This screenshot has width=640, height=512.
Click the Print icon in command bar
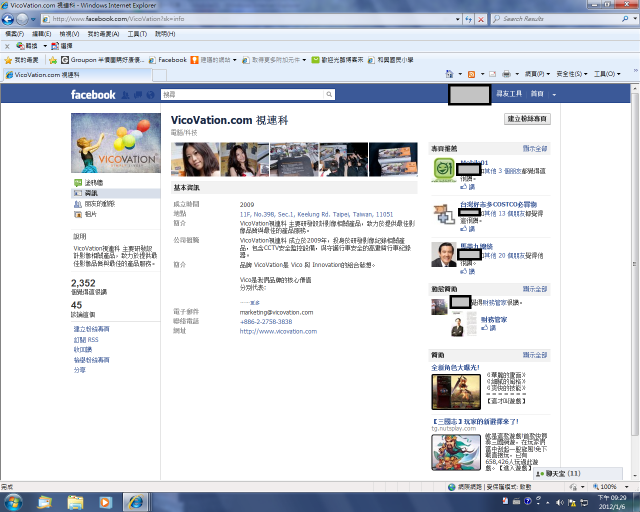(x=506, y=74)
